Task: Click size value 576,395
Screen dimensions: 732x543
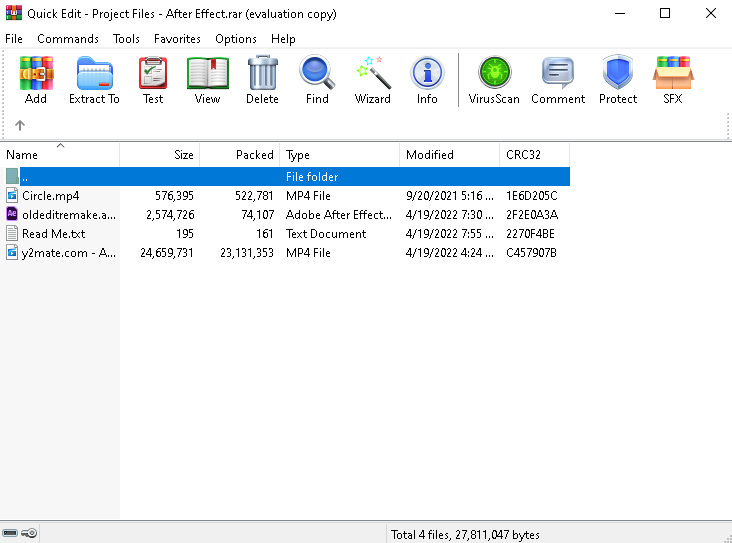Action: click(174, 196)
